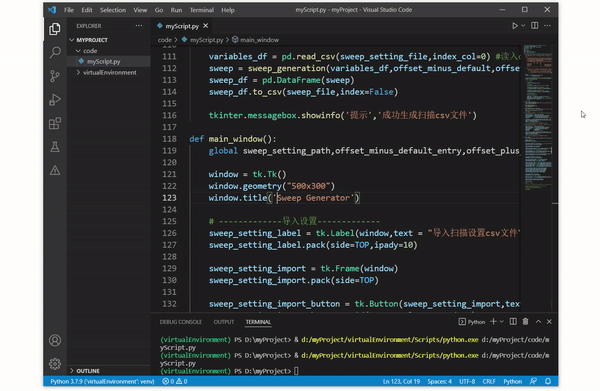Viewport: 600px width, 391px height.
Task: Split the terminal panel
Action: pyautogui.click(x=513, y=321)
